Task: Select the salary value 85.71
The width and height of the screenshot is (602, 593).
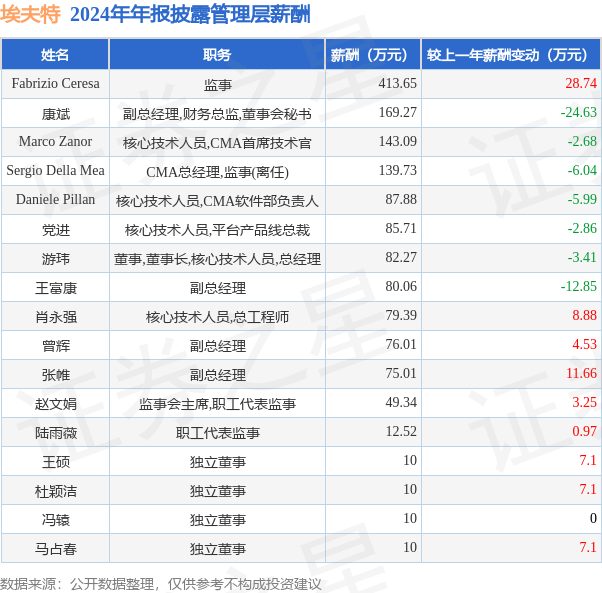Action: click(401, 228)
